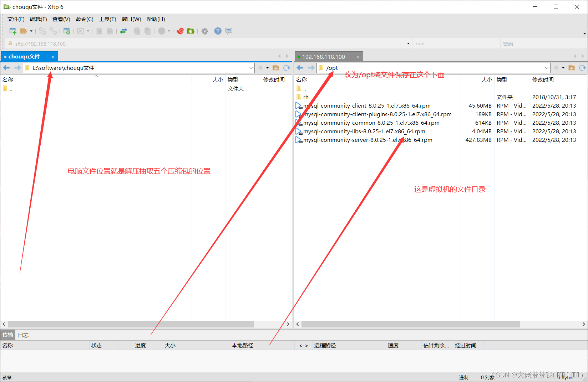
Task: Click transfer-to-right toolbar icon
Action: click(x=110, y=31)
